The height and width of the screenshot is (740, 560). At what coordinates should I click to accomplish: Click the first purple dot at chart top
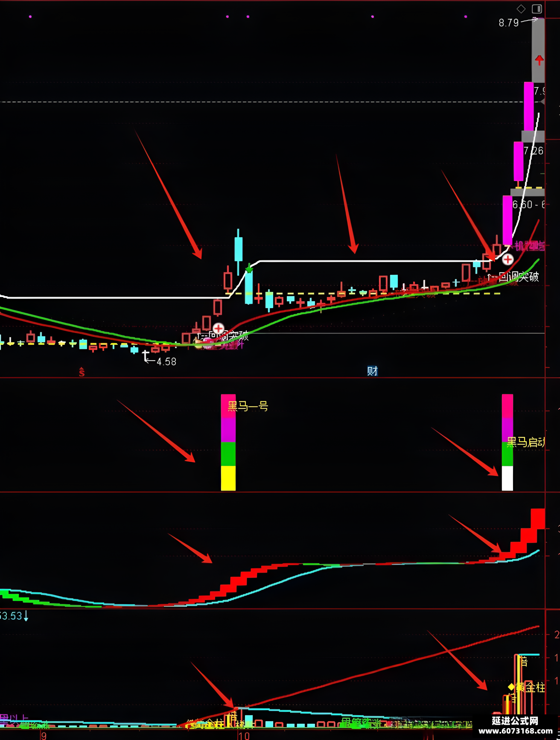tap(30, 17)
